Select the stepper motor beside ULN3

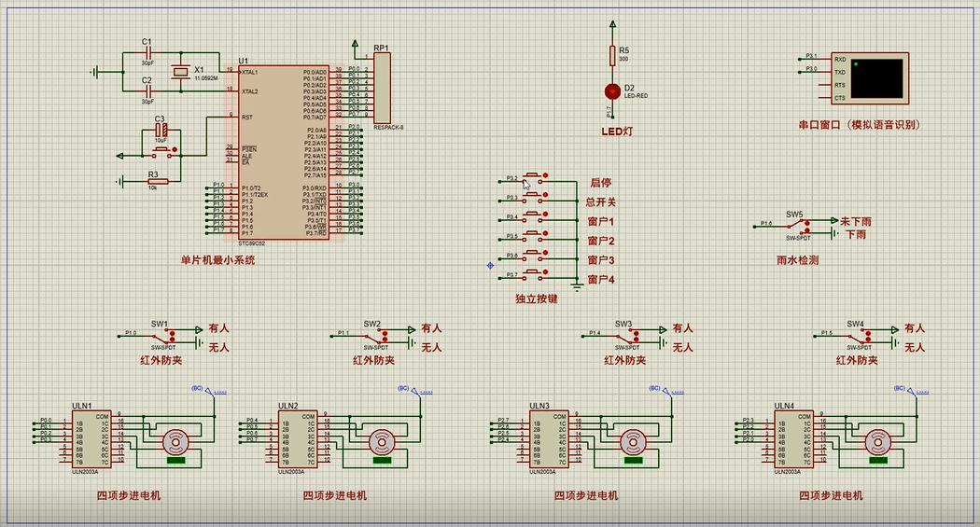coord(633,442)
